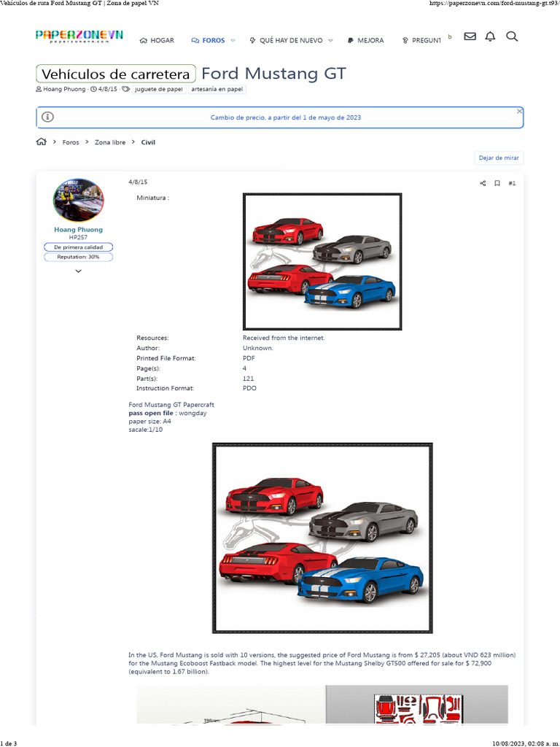Expand the user details chevron

[79, 271]
